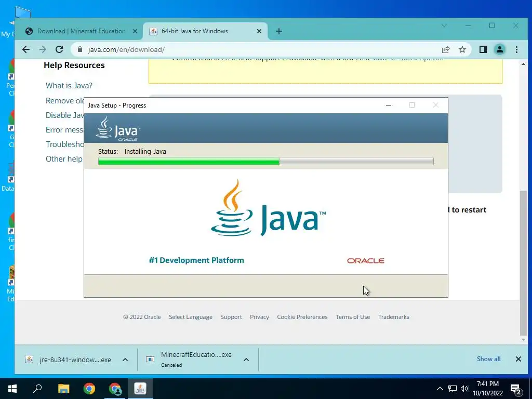Viewport: 532px width, 399px height.
Task: Open network status tray icon
Action: pos(453,389)
